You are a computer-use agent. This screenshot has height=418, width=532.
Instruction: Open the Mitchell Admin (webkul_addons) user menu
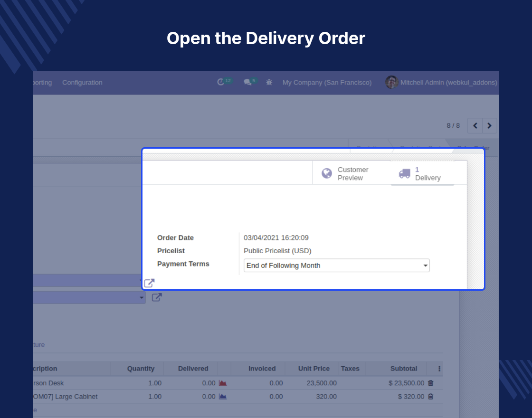(x=441, y=83)
